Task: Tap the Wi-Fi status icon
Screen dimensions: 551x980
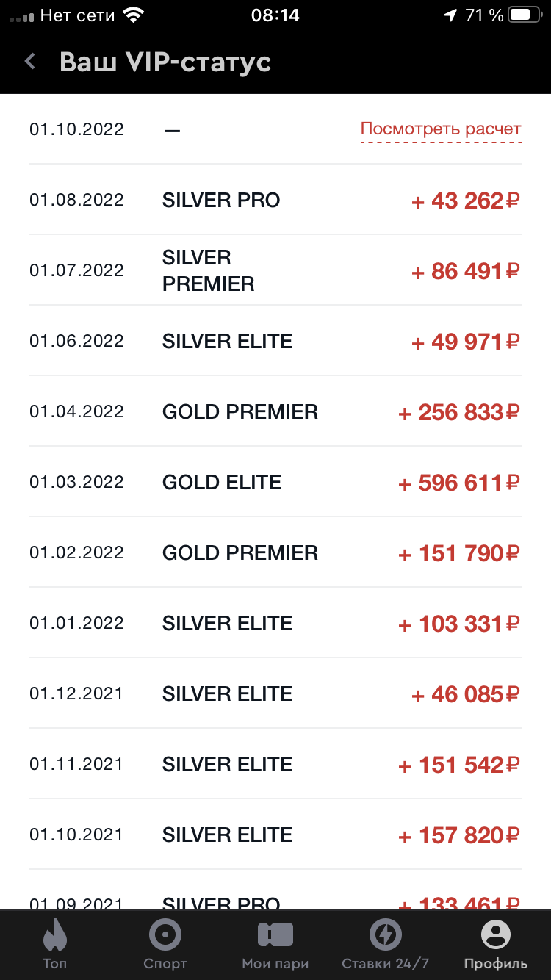Action: point(133,15)
